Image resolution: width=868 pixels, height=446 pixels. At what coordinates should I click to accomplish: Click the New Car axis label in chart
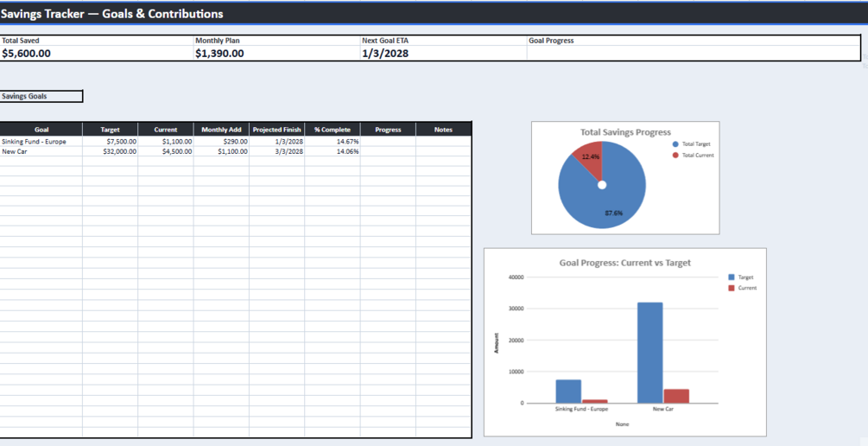pos(663,410)
